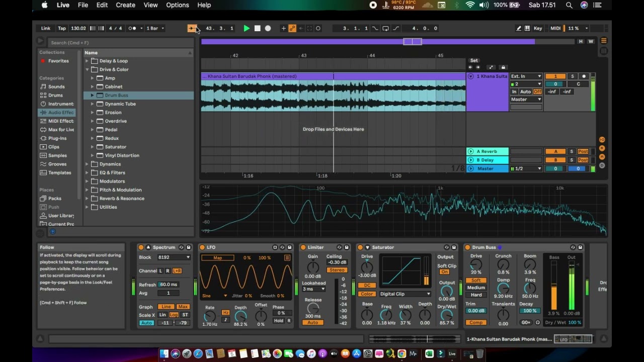Click the Limiter Gain knob

tap(313, 266)
